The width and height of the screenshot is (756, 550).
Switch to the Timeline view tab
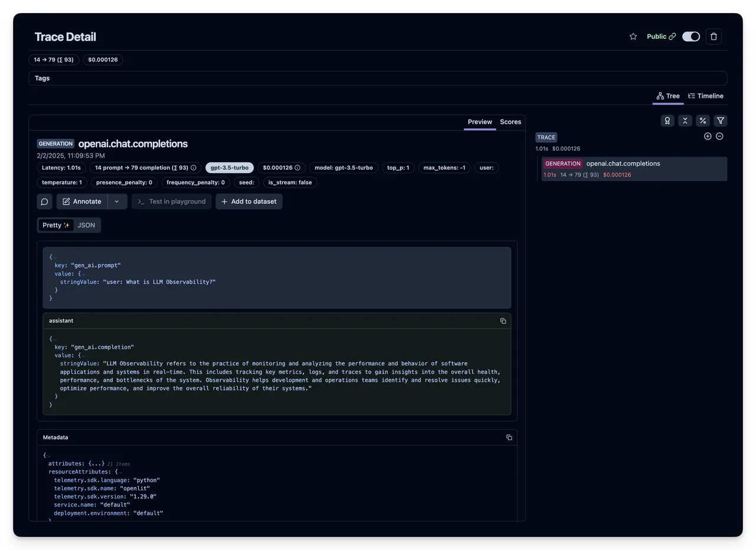pyautogui.click(x=706, y=96)
